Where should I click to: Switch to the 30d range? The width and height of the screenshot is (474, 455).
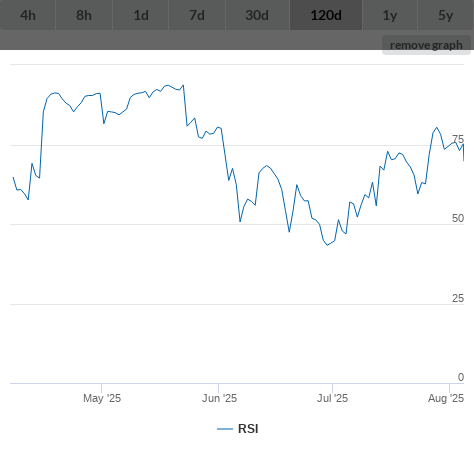257,15
